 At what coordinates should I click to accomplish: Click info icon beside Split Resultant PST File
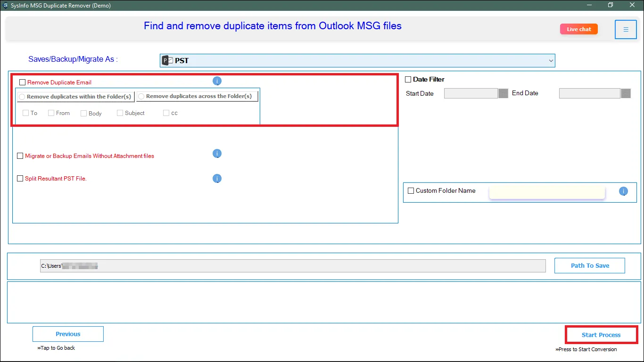pos(217,179)
